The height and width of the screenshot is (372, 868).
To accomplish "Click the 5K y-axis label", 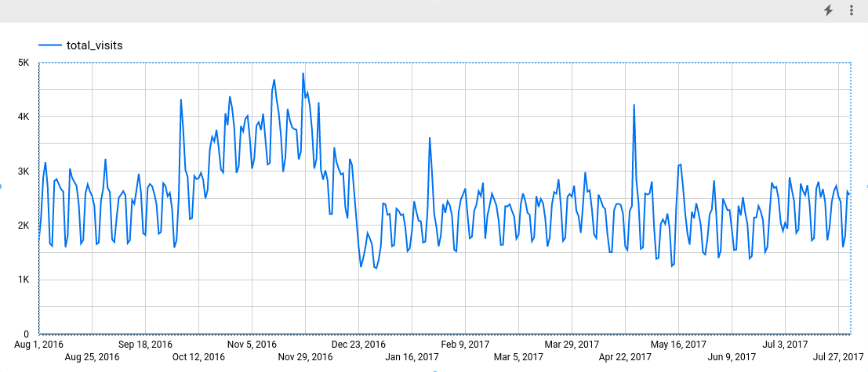I will click(22, 63).
